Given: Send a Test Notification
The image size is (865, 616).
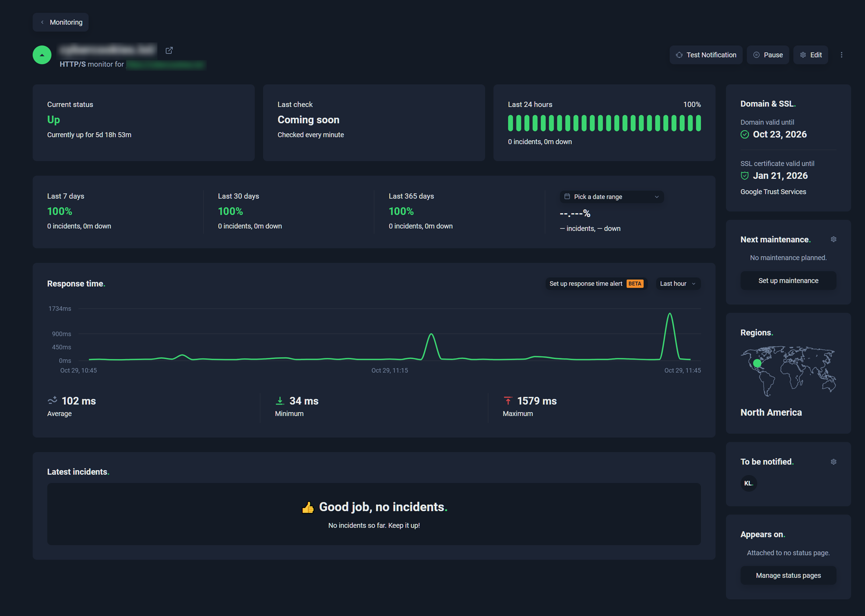Looking at the screenshot, I should (706, 55).
